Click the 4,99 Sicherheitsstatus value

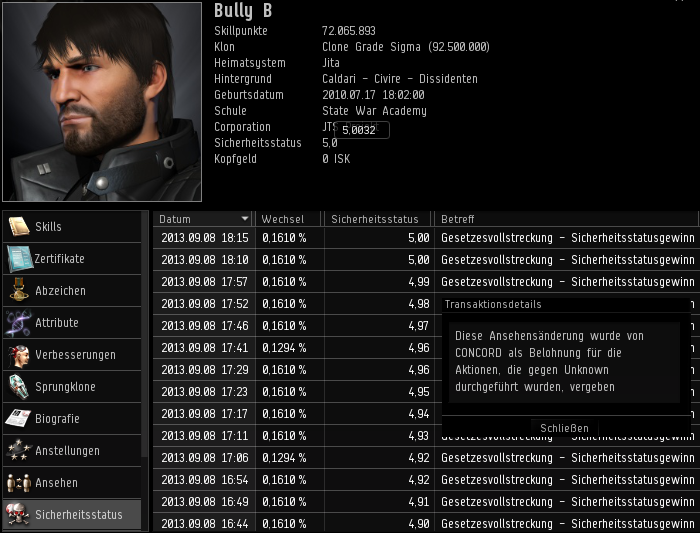(419, 282)
